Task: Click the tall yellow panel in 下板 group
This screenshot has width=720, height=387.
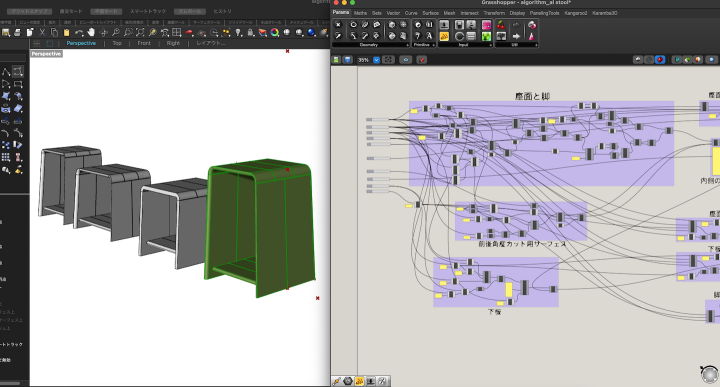Action: (509, 290)
